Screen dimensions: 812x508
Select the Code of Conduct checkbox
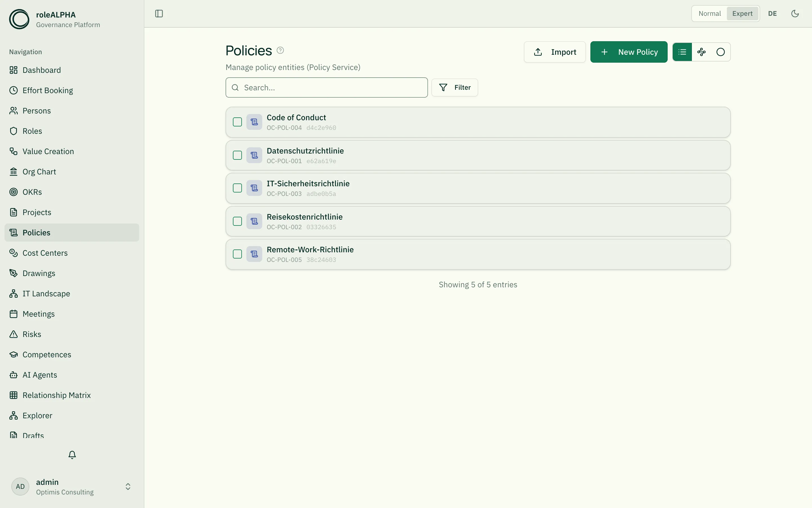click(237, 122)
